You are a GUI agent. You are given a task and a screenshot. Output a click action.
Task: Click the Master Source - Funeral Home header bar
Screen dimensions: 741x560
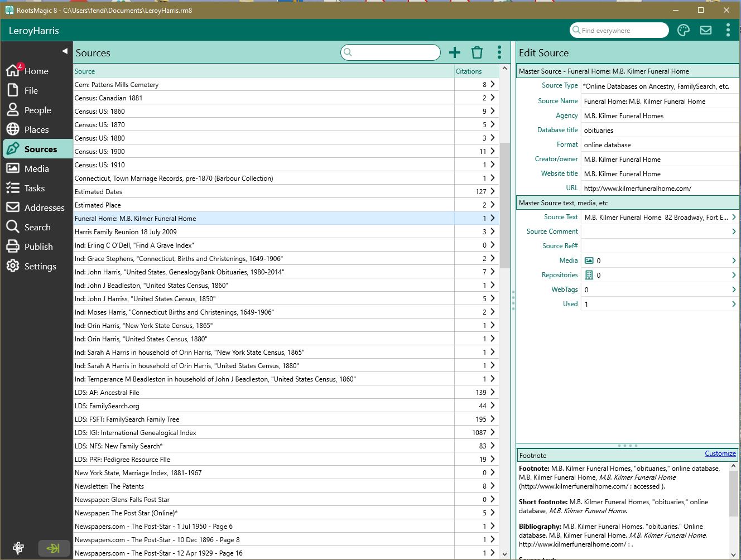[x=628, y=71]
